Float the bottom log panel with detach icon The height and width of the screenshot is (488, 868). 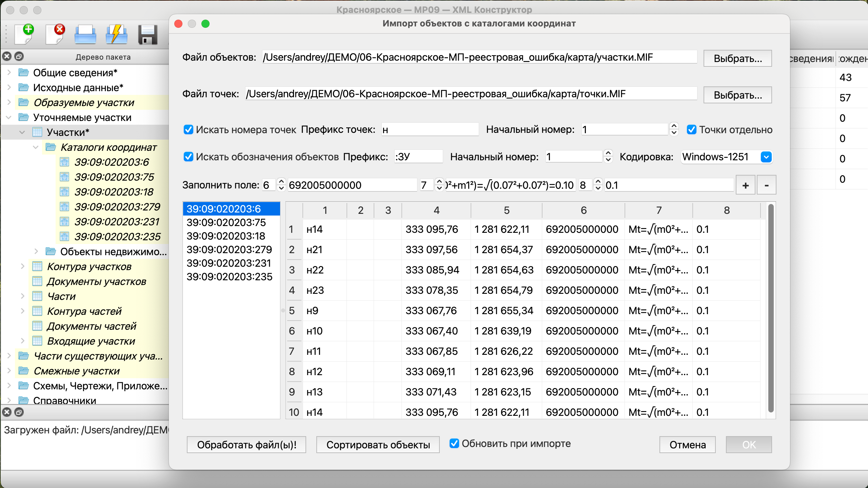(19, 412)
